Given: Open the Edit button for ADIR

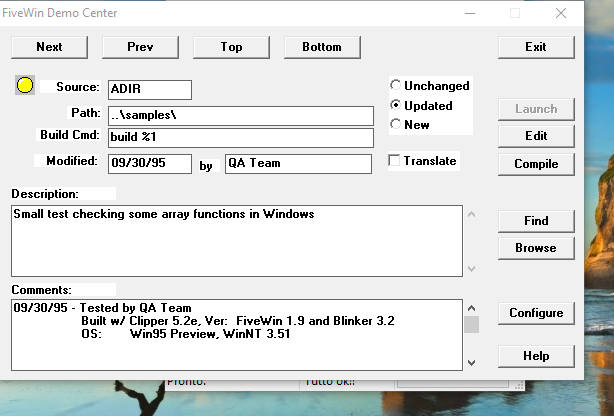Looking at the screenshot, I should [536, 136].
